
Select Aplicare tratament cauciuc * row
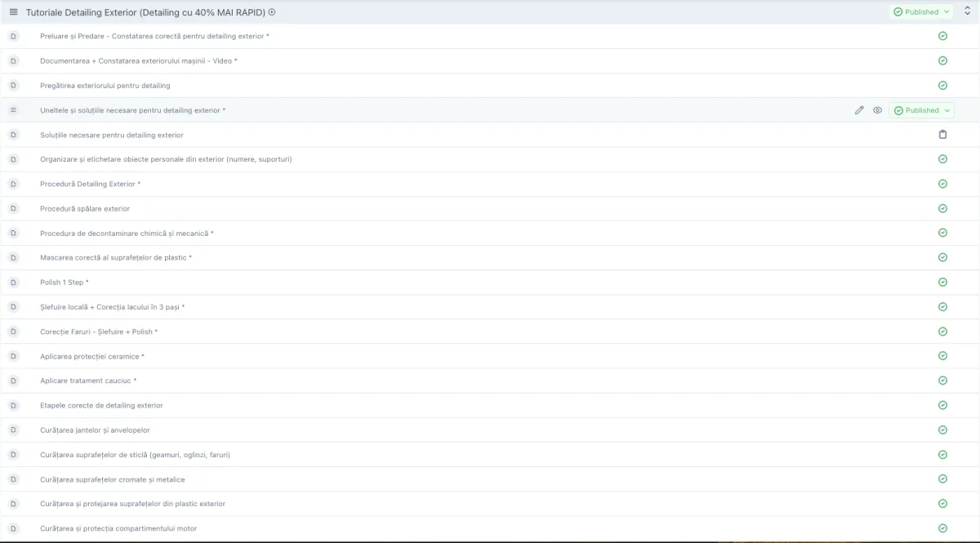tap(88, 381)
